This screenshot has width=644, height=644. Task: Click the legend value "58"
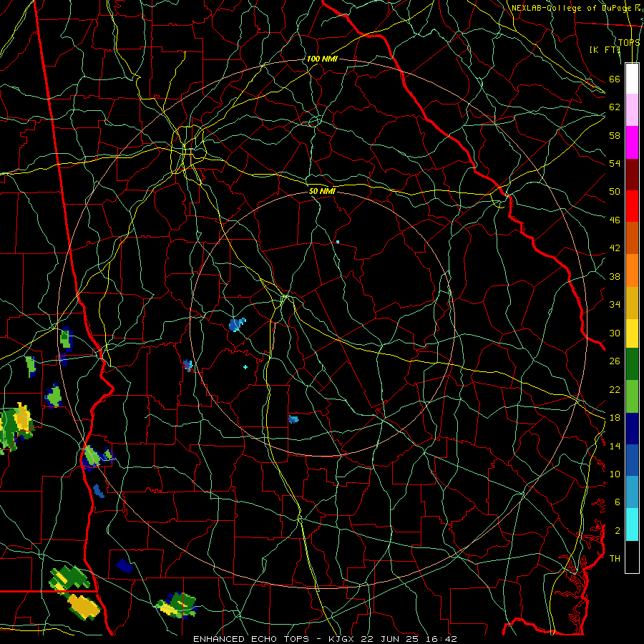pos(615,135)
